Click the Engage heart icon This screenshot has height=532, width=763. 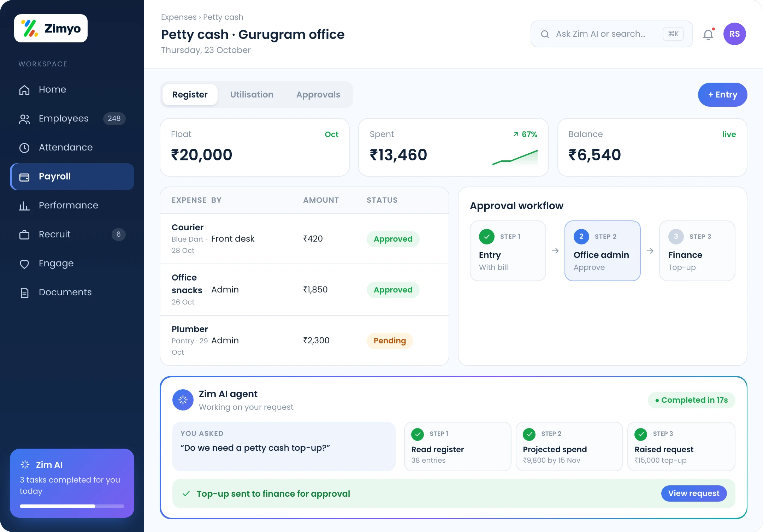[x=24, y=264]
